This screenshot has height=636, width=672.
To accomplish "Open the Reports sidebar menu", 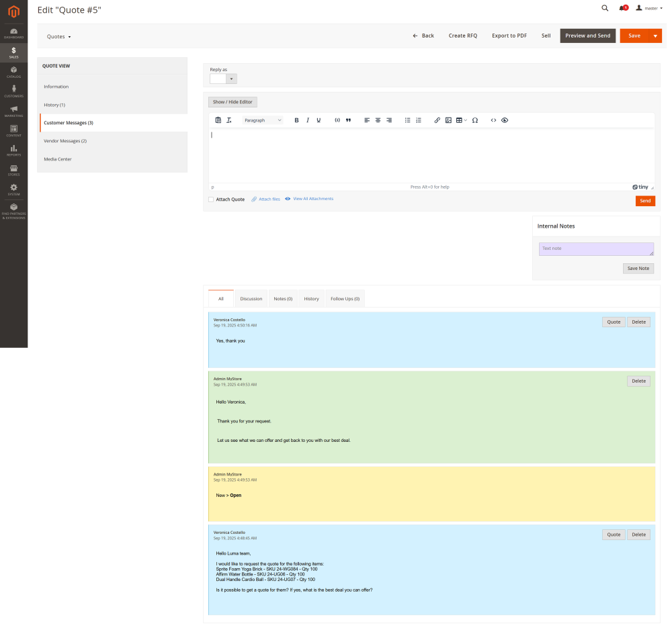I will point(13,150).
